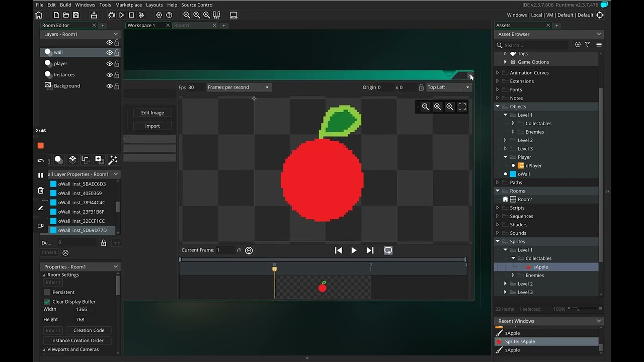Expand Viewports and Cameras section
This screenshot has width=644, height=362.
44,349
